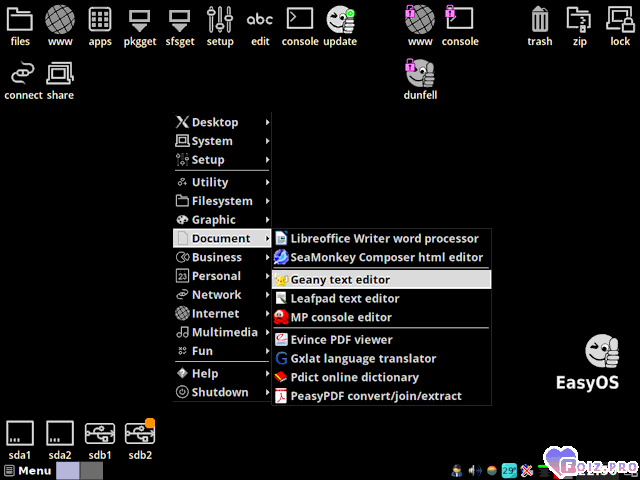
Task: Expand the Personal submenu
Action: pyautogui.click(x=222, y=276)
